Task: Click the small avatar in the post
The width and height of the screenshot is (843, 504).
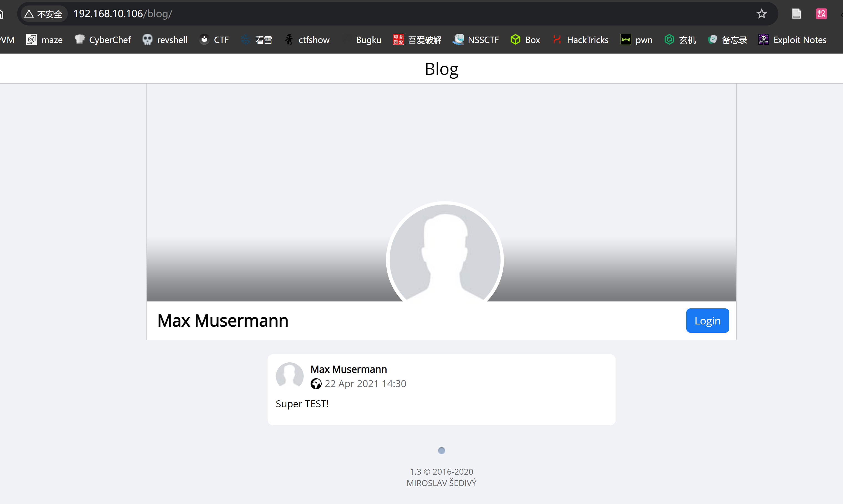Action: tap(290, 376)
